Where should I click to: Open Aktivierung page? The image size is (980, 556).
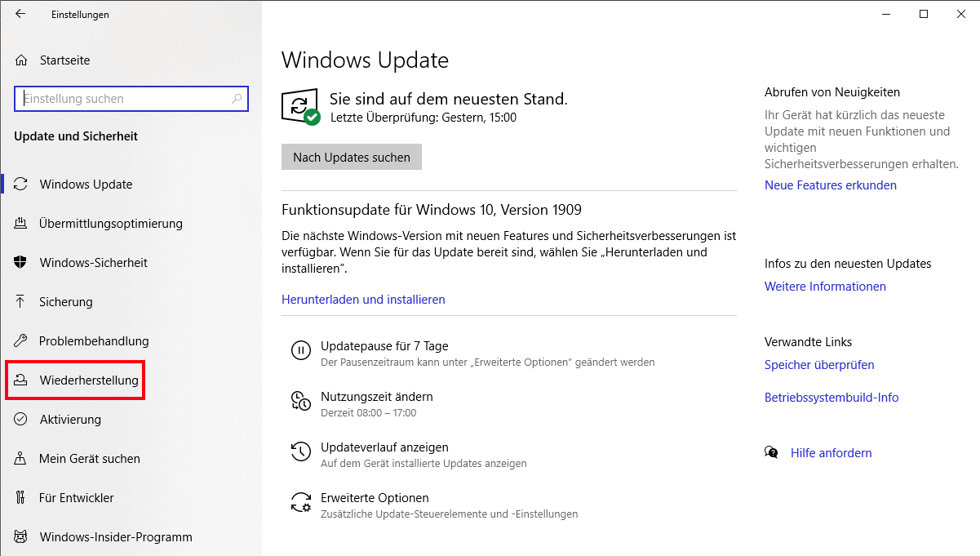click(x=70, y=420)
